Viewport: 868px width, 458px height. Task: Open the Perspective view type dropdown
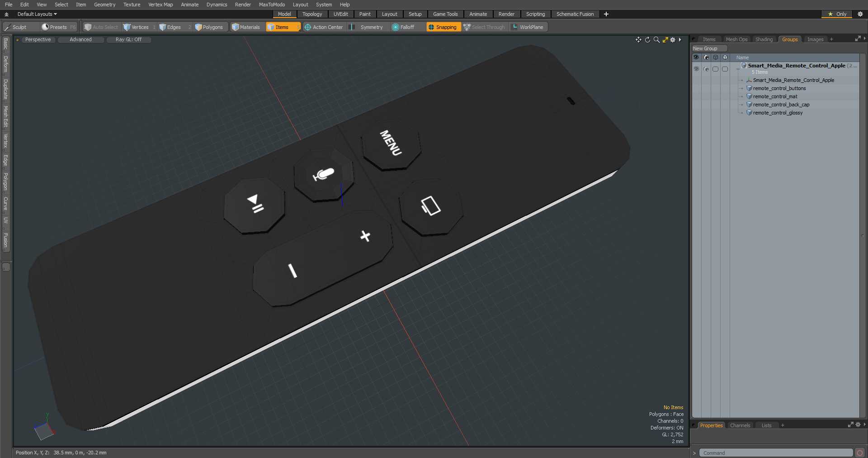[38, 40]
